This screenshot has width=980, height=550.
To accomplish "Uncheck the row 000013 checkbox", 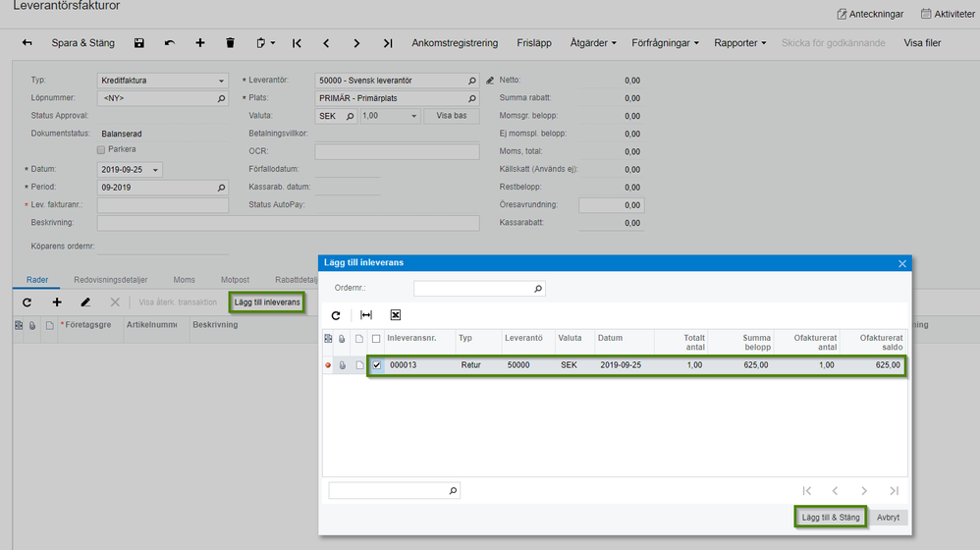I will (377, 364).
